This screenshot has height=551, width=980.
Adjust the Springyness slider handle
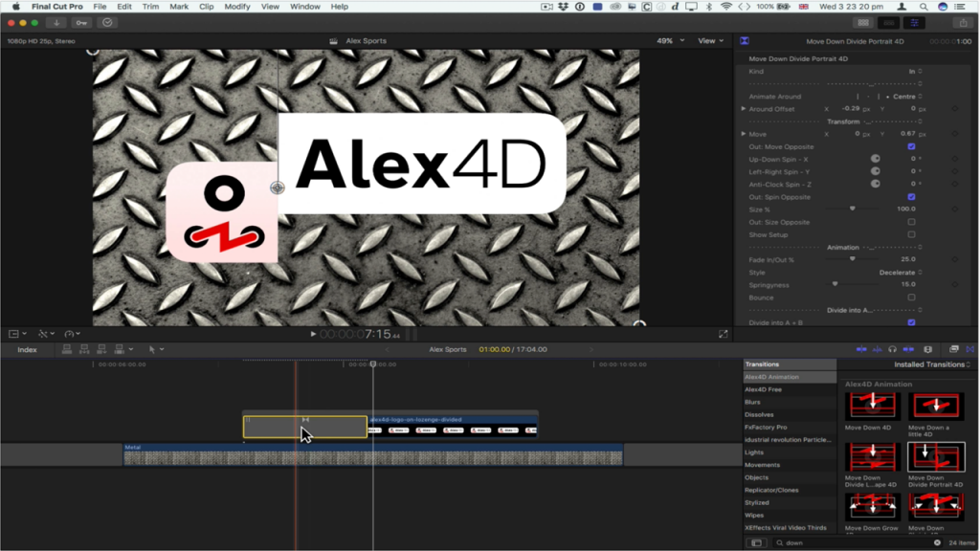[835, 284]
